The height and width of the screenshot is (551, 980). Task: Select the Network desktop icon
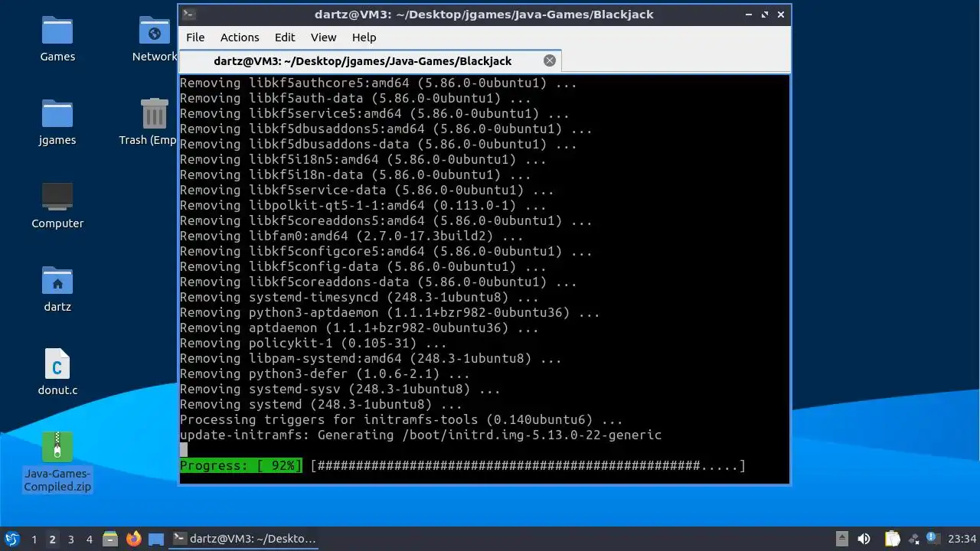point(154,39)
